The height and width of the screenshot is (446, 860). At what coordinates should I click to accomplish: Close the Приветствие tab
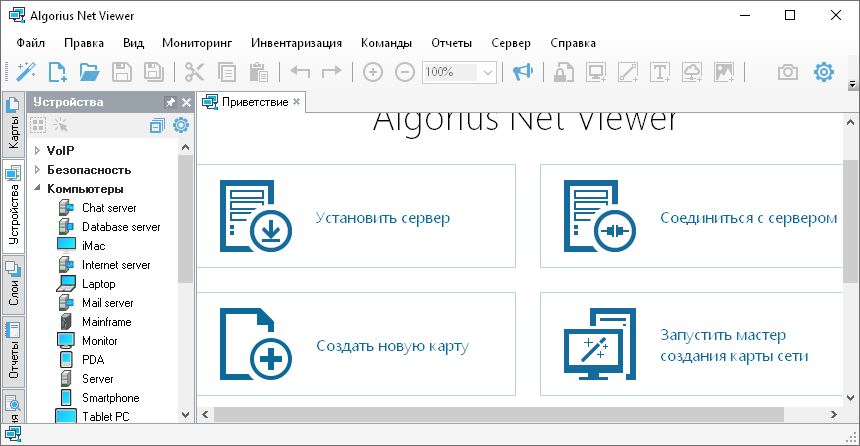pyautogui.click(x=296, y=102)
